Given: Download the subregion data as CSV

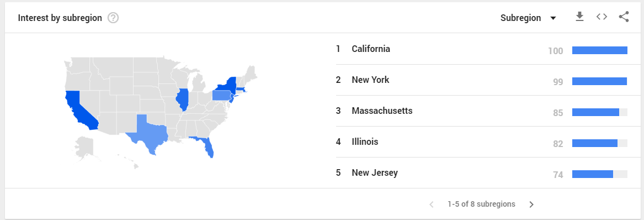Looking at the screenshot, I should pyautogui.click(x=579, y=17).
